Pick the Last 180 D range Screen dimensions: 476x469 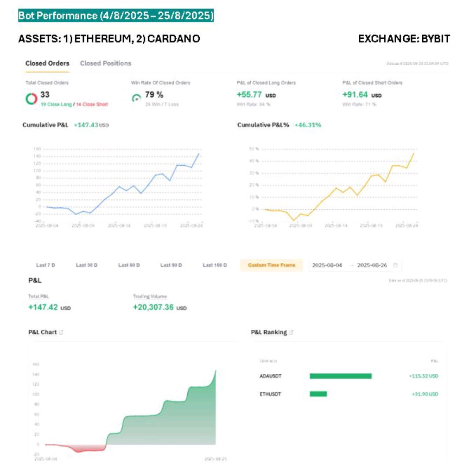tap(215, 265)
